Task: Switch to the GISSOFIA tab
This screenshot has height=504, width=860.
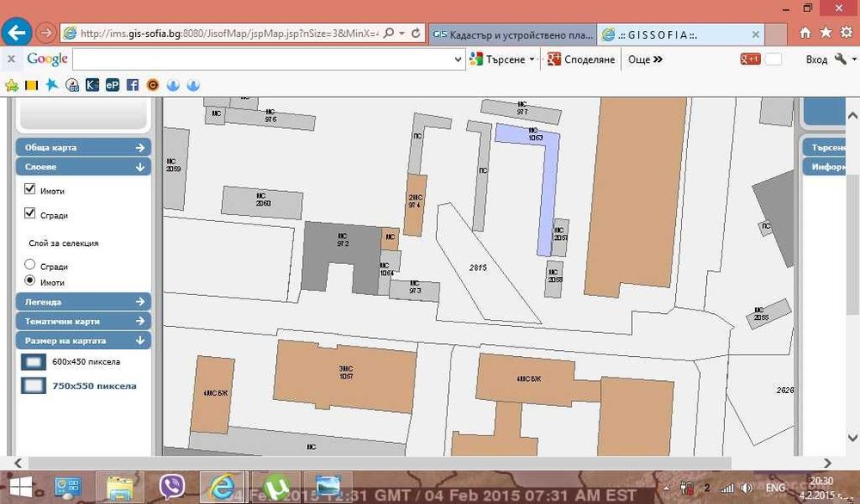Action: pyautogui.click(x=680, y=34)
